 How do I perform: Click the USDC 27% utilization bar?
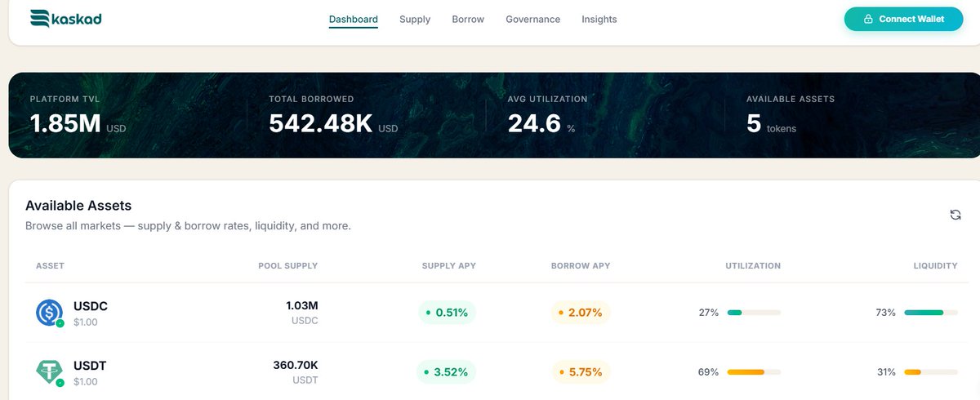[x=754, y=313]
